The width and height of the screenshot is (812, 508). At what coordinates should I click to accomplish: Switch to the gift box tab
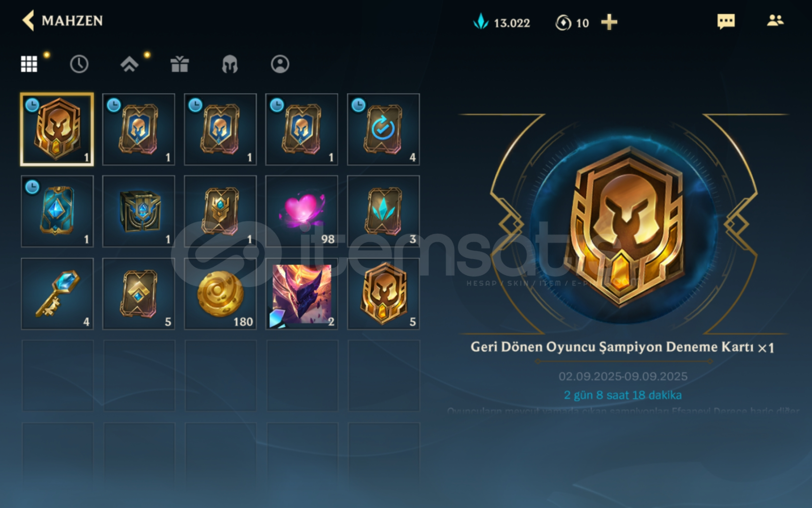(180, 64)
